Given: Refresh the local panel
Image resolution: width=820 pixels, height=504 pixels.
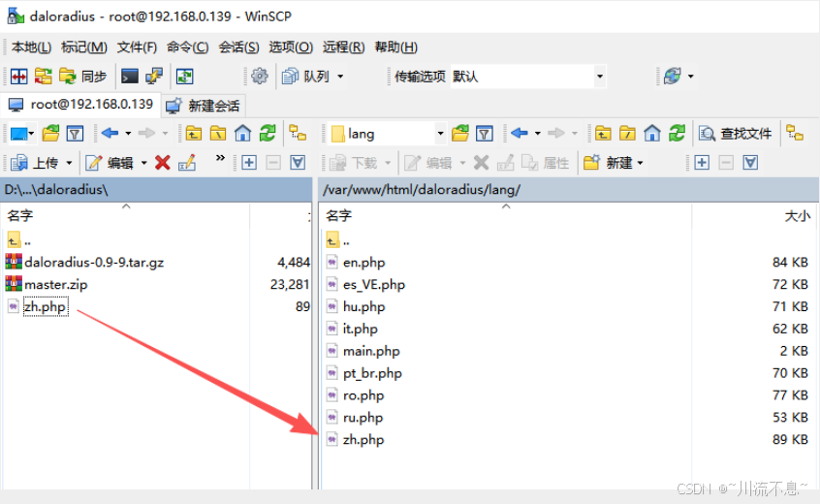Looking at the screenshot, I should coord(268,134).
